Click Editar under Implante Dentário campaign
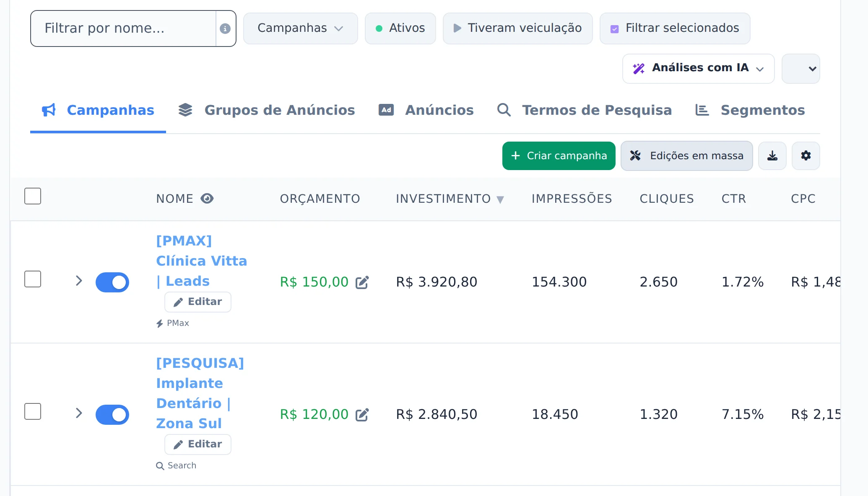Screen dimensions: 868x496 coord(198,444)
